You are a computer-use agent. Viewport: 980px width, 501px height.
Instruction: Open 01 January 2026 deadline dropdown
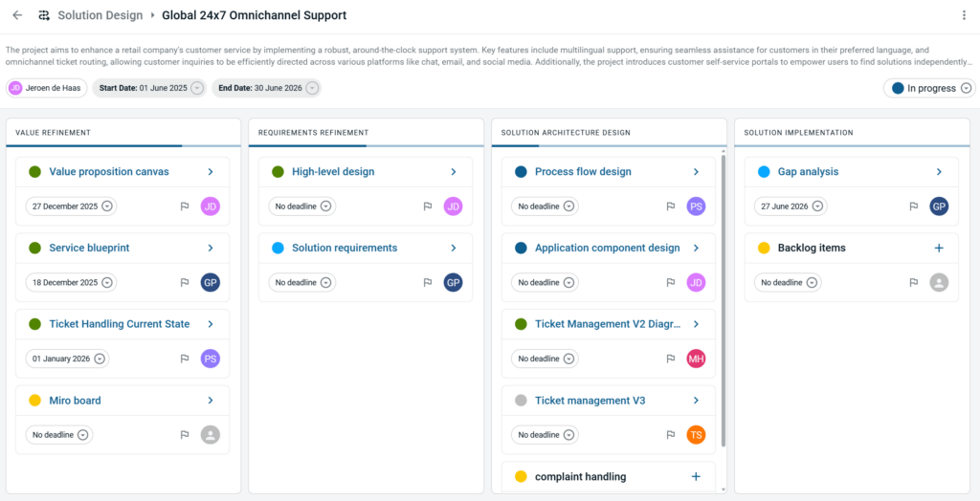(68, 359)
